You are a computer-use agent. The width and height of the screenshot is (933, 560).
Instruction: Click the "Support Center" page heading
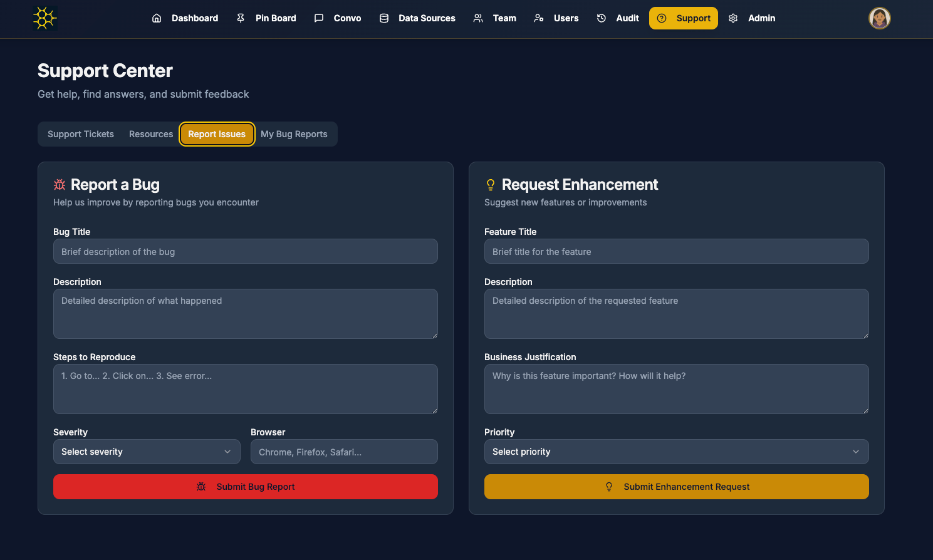click(105, 71)
